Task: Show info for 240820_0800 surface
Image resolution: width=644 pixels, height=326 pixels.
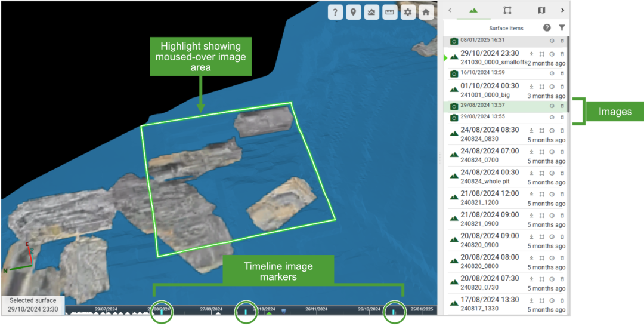Action: tap(552, 258)
